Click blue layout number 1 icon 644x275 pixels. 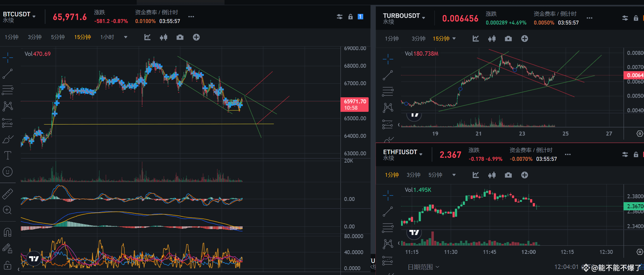pyautogui.click(x=360, y=17)
